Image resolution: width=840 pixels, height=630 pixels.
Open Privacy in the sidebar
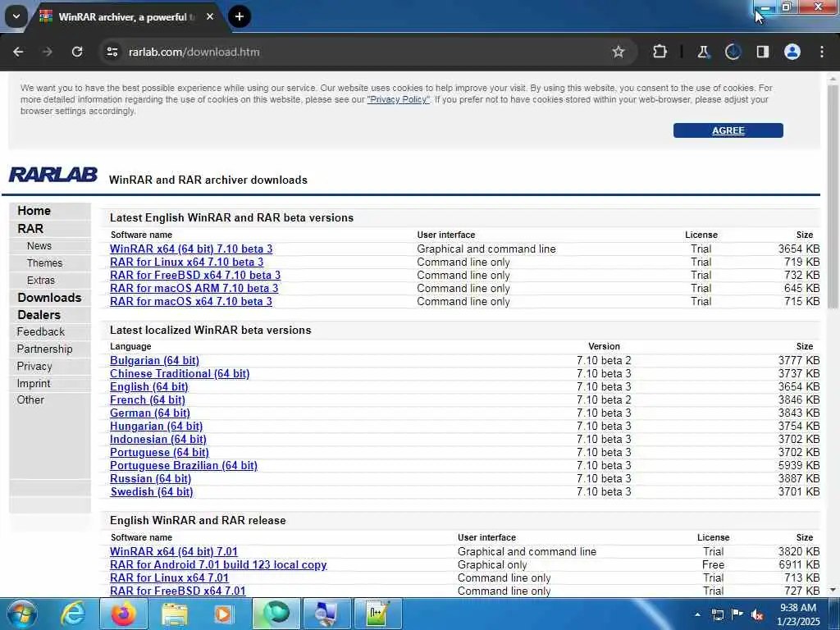coord(34,366)
